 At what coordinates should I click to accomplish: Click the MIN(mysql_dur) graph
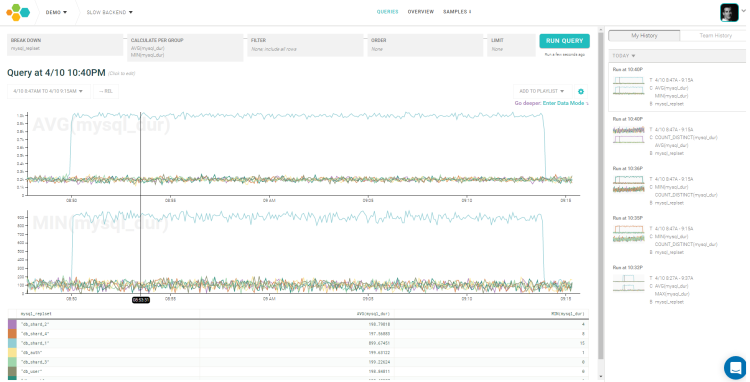coord(303,251)
